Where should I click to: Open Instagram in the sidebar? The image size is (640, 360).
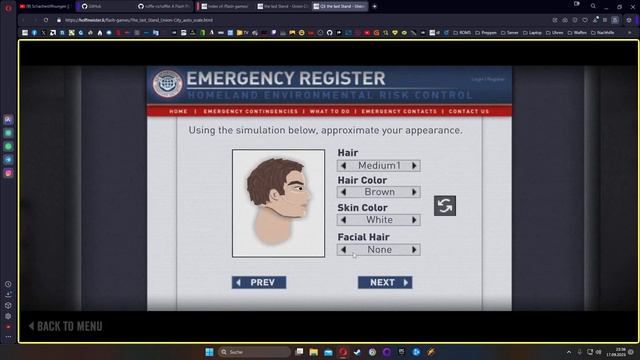pos(8,173)
